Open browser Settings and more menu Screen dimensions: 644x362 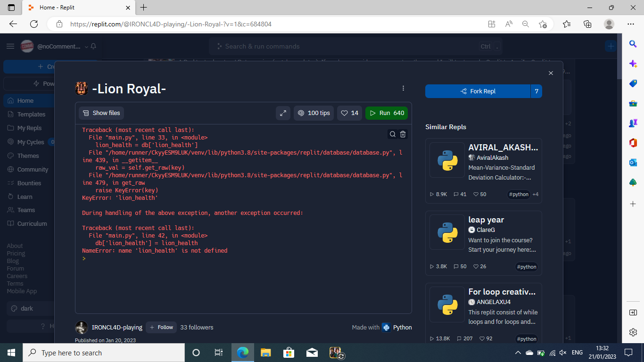tap(631, 24)
